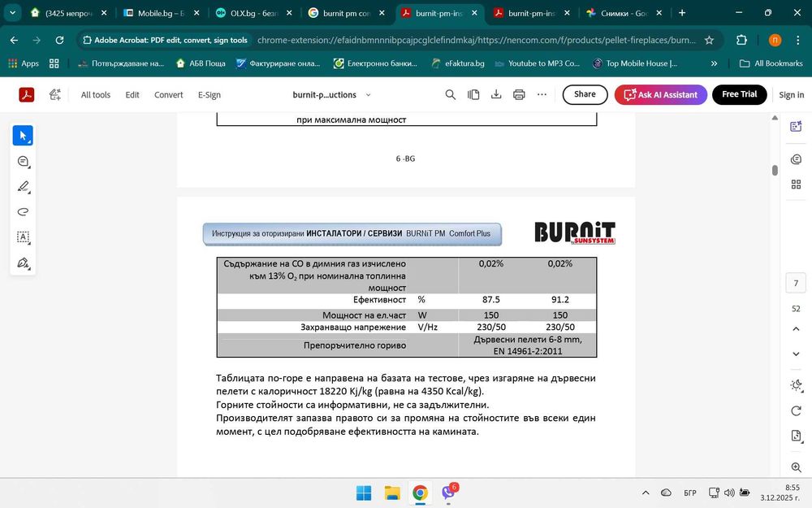
Task: Click Ask AI Assistant button
Action: click(661, 95)
